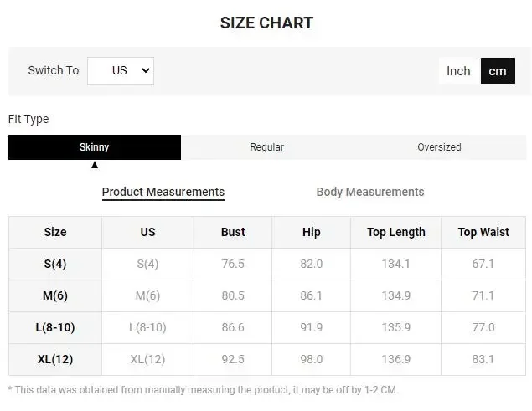Open the Product Measurements tab
Viewport: 532px width, 411px height.
[x=163, y=192]
